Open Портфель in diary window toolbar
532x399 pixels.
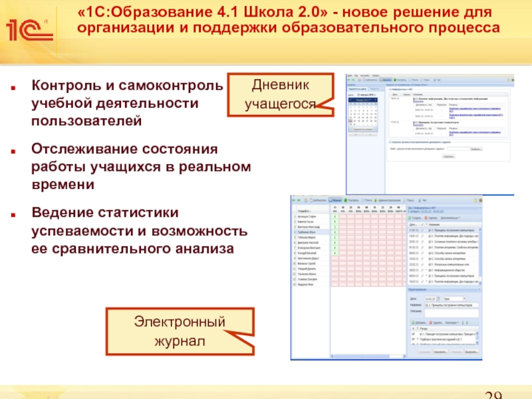click(400, 80)
